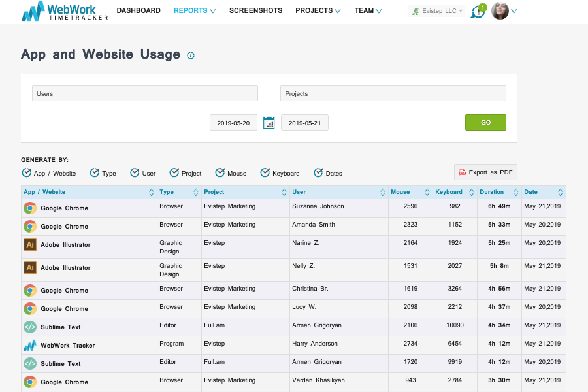Click the start date field 2019-05-20
588x392 pixels.
click(233, 123)
